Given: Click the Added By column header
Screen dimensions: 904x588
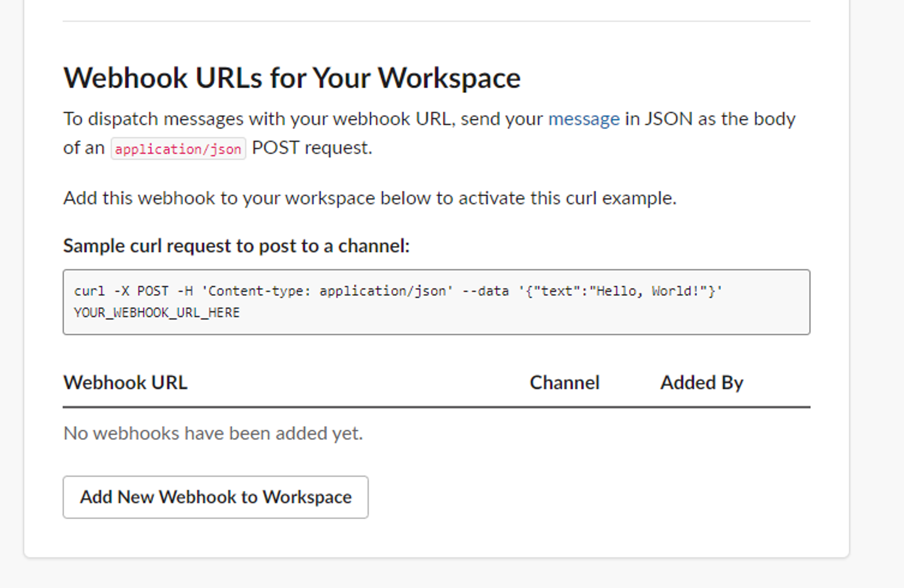Looking at the screenshot, I should click(702, 383).
